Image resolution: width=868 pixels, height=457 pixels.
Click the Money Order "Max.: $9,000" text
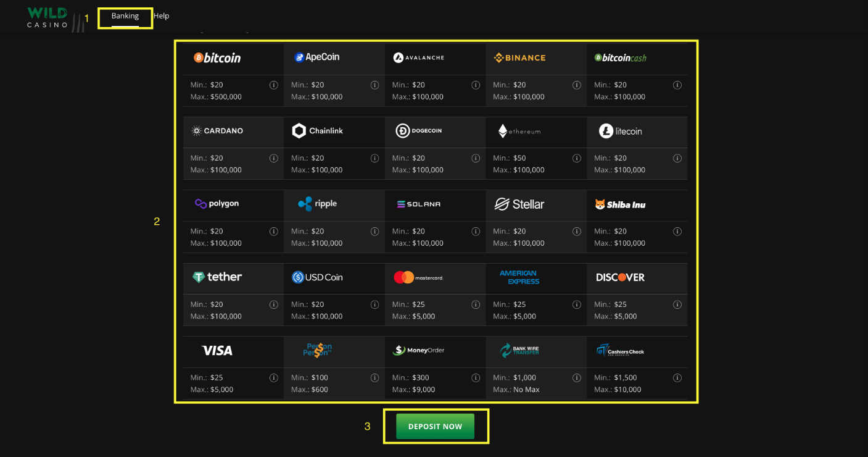[x=414, y=390]
